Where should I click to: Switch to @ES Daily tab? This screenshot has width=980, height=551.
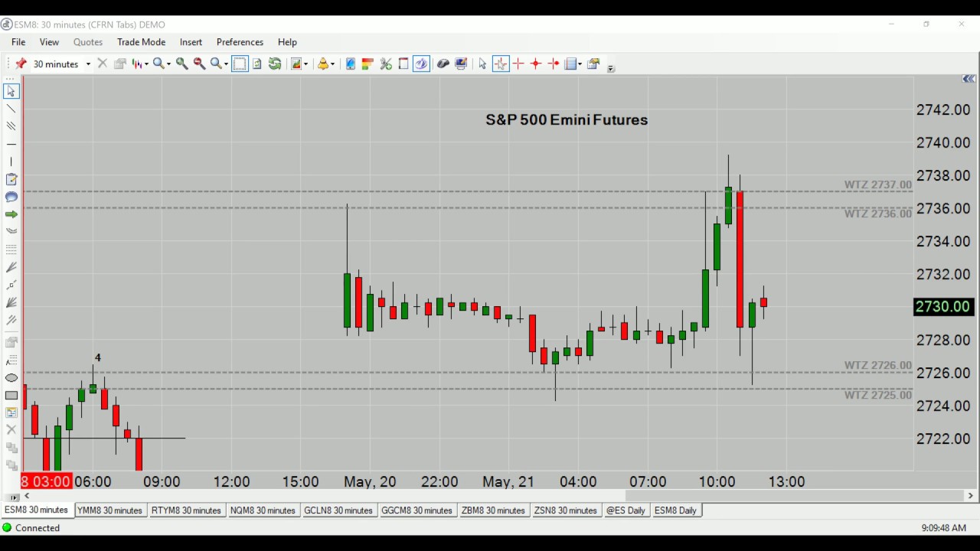tap(626, 510)
